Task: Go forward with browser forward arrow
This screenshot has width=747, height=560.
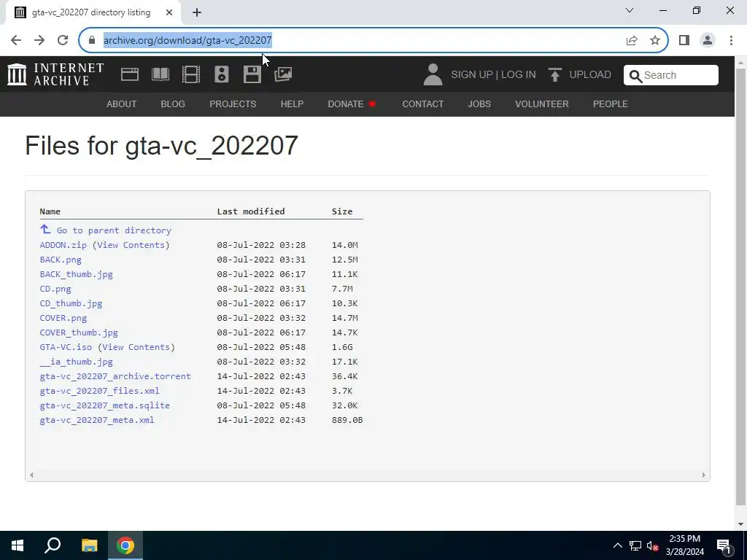Action: click(39, 40)
